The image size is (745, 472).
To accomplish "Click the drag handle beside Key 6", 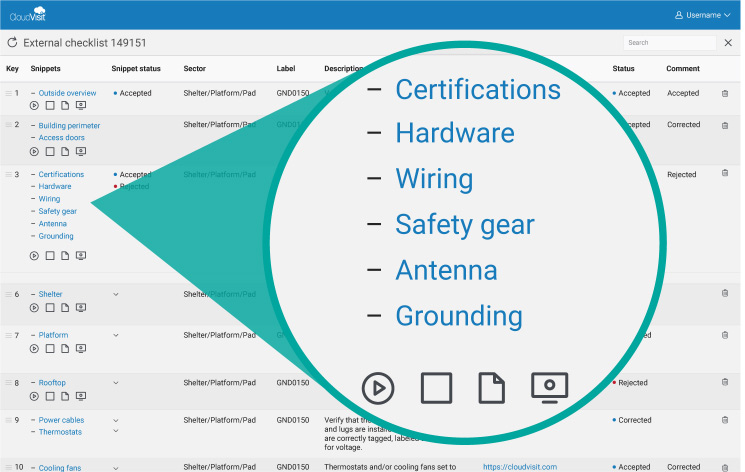I will [x=9, y=294].
